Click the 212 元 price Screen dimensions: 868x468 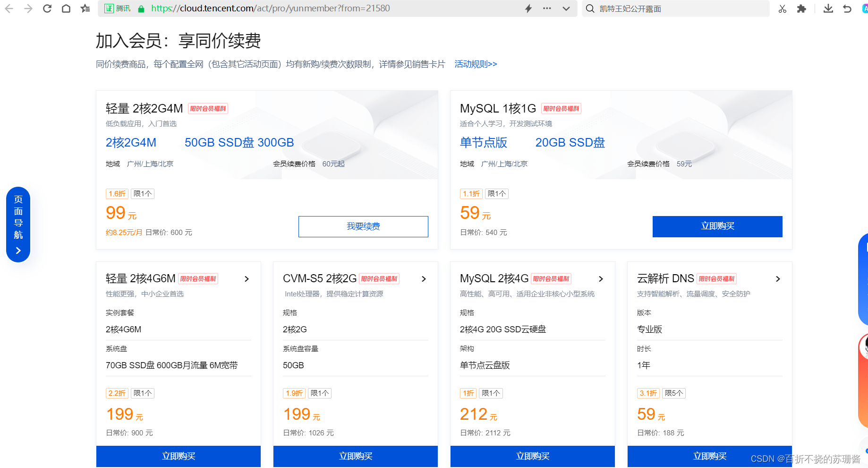(x=478, y=415)
